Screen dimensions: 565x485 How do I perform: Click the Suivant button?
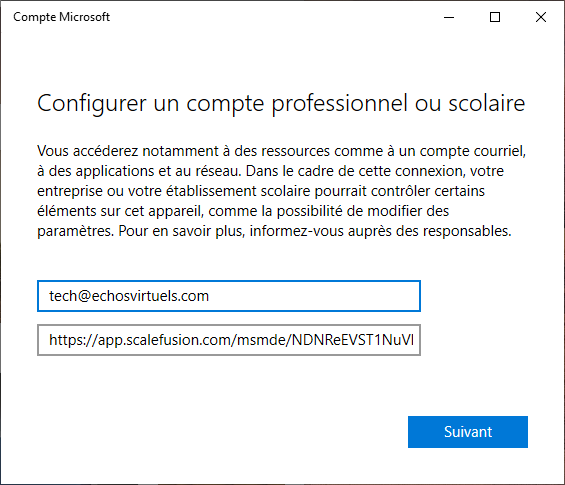point(468,432)
